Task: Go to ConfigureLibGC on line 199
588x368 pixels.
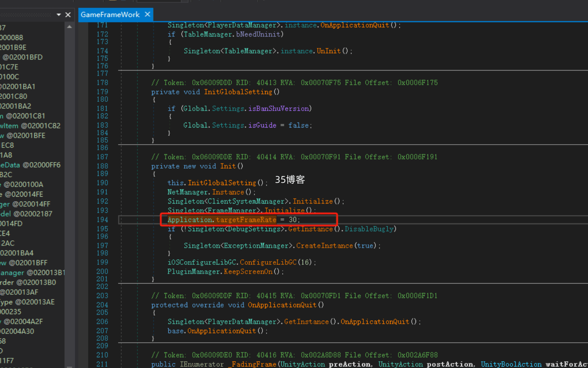Action: point(268,262)
